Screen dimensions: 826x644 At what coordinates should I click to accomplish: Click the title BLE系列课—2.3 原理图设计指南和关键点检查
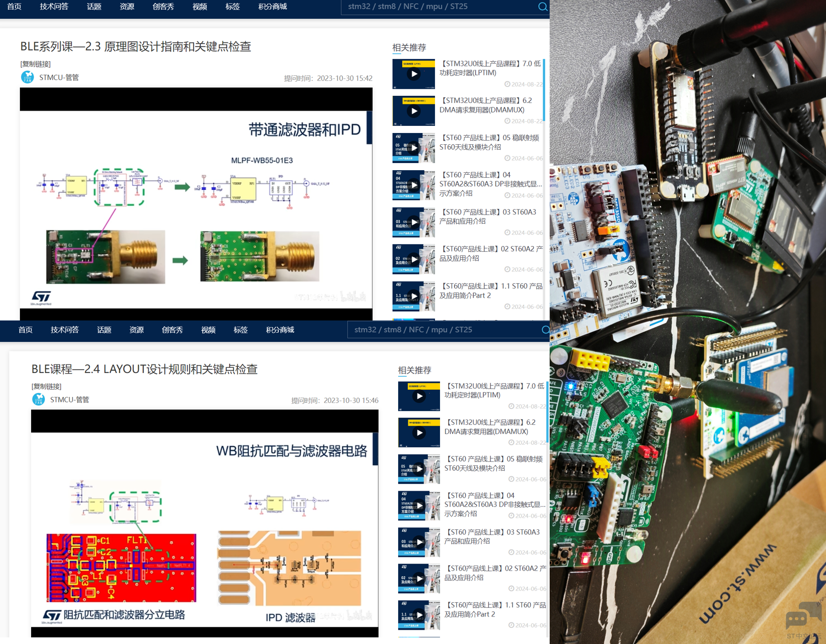point(136,46)
